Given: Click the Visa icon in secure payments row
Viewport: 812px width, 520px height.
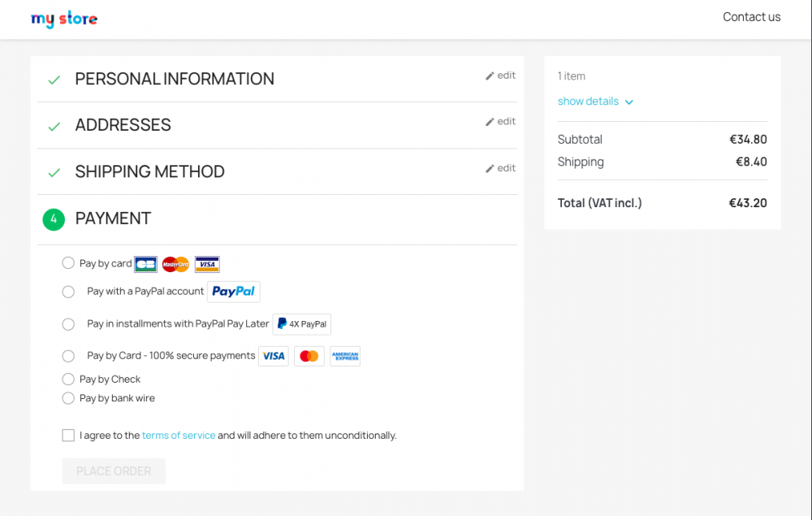Looking at the screenshot, I should pyautogui.click(x=274, y=357).
